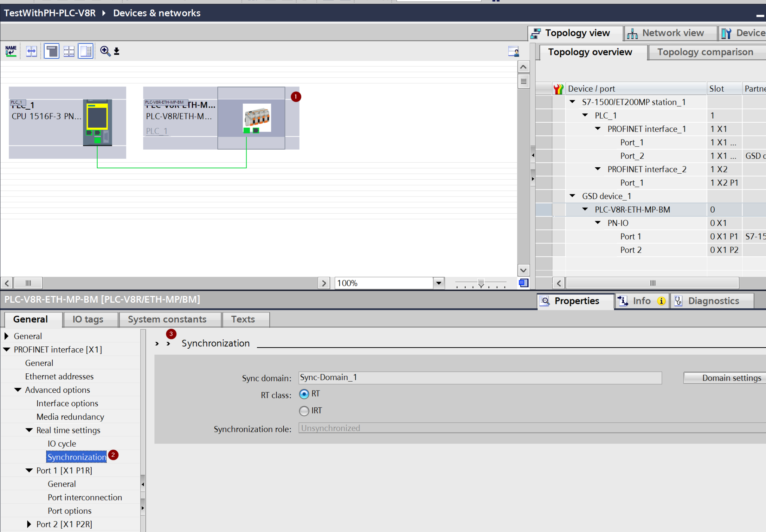Screen dimensions: 766x532
Task: Select the RT radio button
Action: click(x=304, y=394)
